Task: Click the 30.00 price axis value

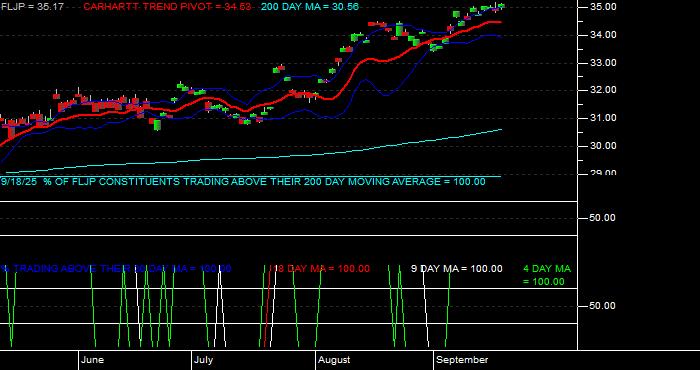Action: pyautogui.click(x=603, y=146)
